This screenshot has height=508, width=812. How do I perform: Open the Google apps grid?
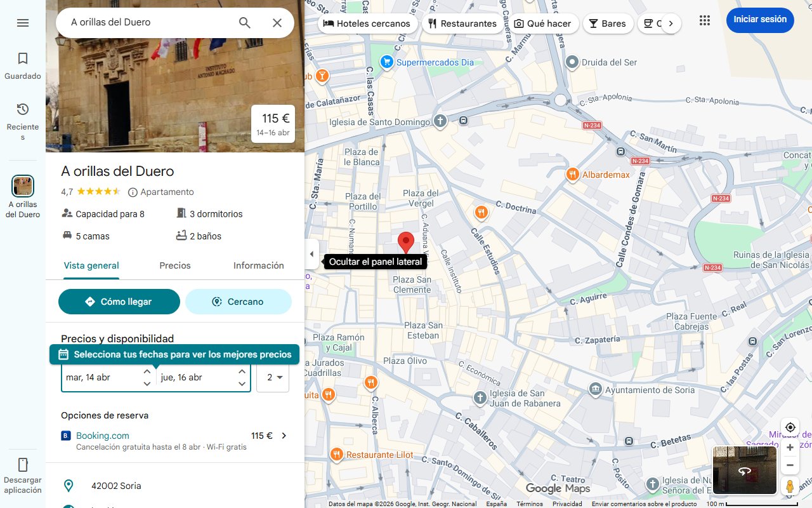[705, 20]
